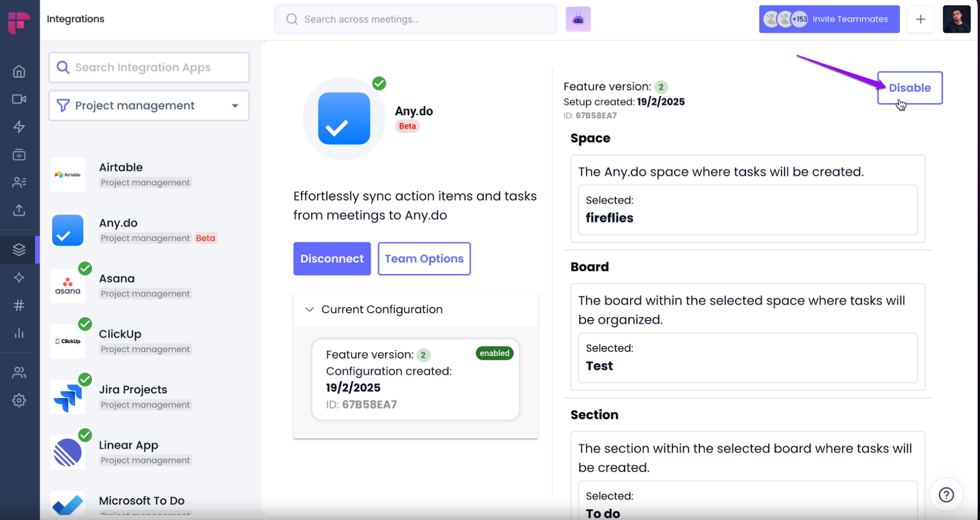Viewport: 980px width, 520px height.
Task: Open the Uploads sidebar icon
Action: [x=19, y=210]
